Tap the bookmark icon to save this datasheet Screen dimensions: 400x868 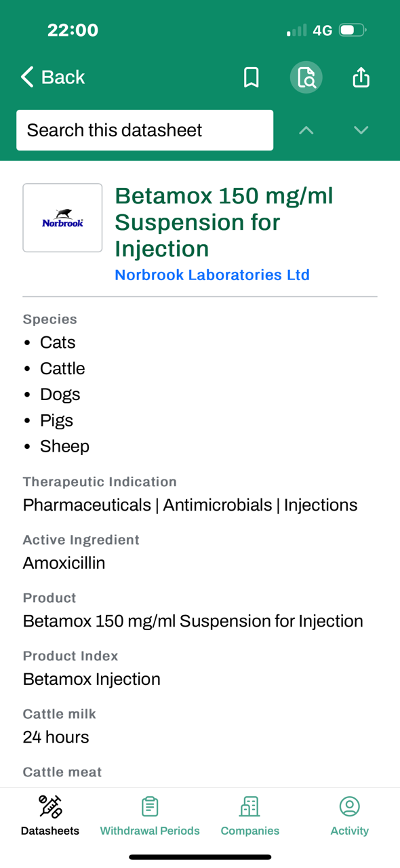(252, 77)
